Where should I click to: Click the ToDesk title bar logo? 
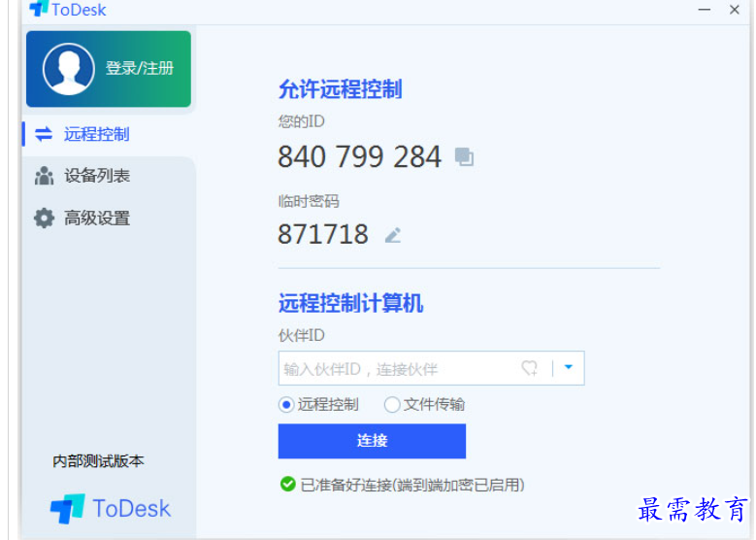pyautogui.click(x=68, y=9)
